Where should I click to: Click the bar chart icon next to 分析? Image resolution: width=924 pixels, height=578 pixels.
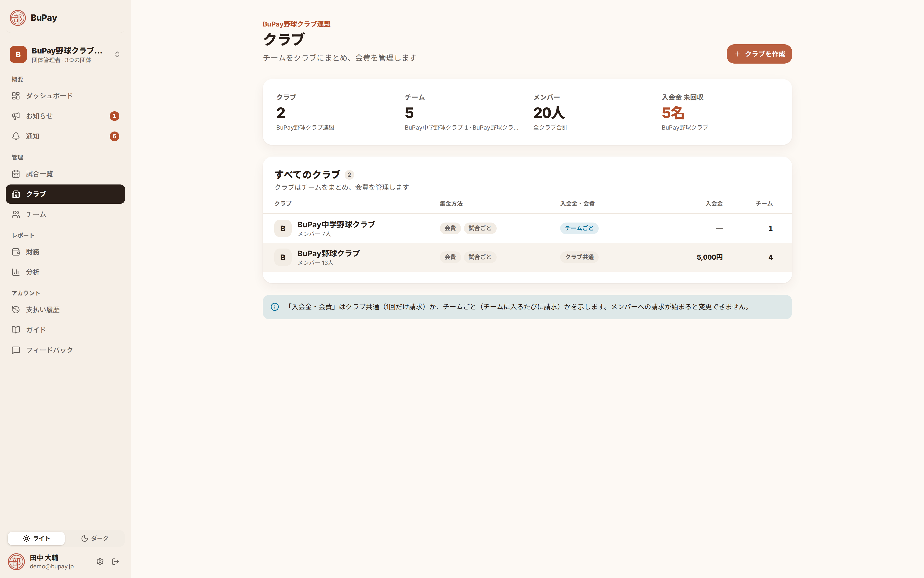(16, 272)
